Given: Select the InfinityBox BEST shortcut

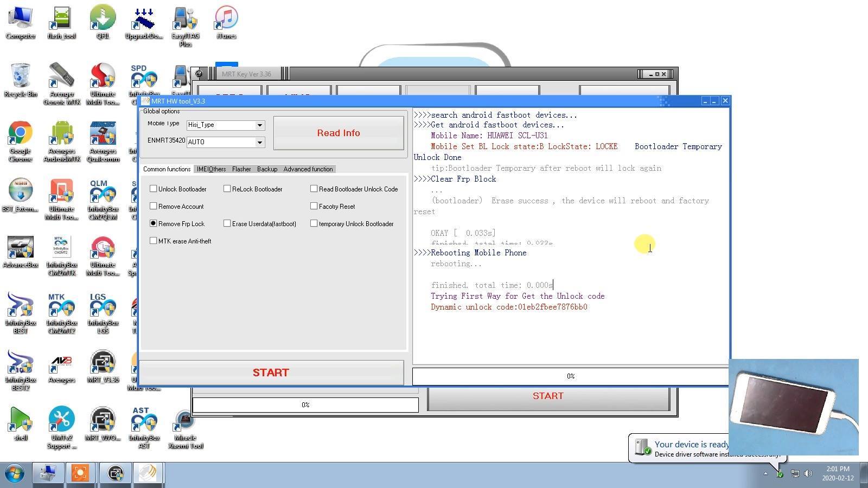Looking at the screenshot, I should coord(21,313).
